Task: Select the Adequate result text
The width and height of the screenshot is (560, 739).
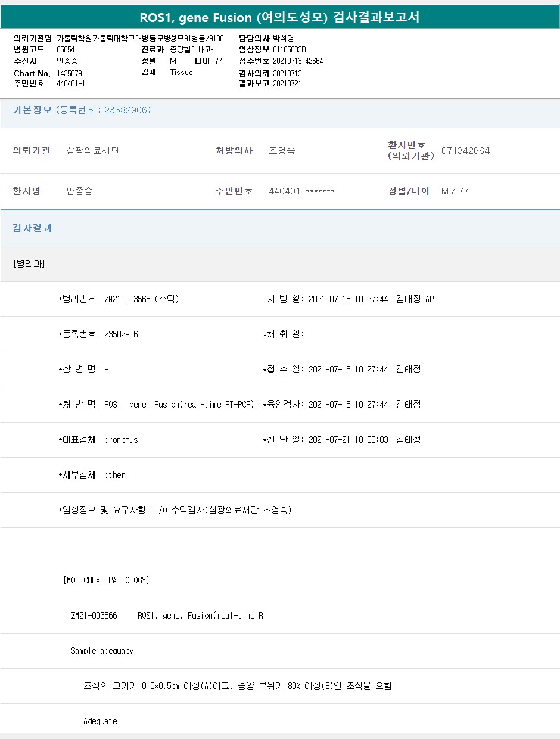Action: coord(100,721)
